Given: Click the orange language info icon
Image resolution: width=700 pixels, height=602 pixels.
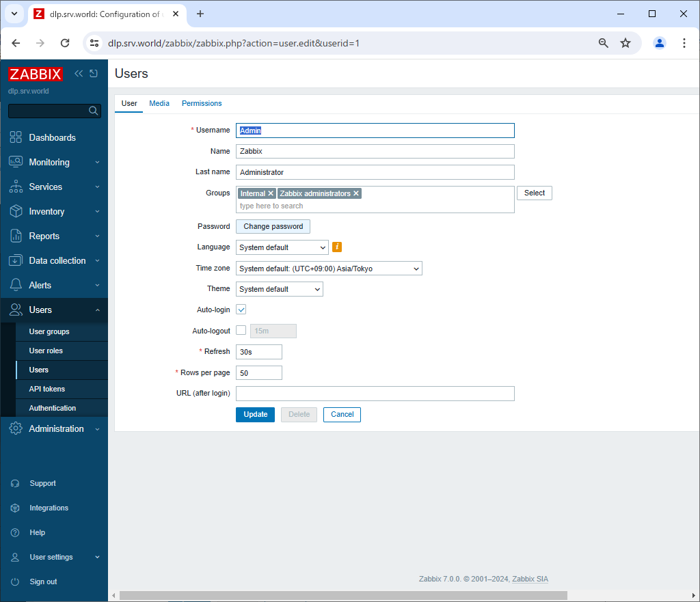Looking at the screenshot, I should click(x=336, y=247).
